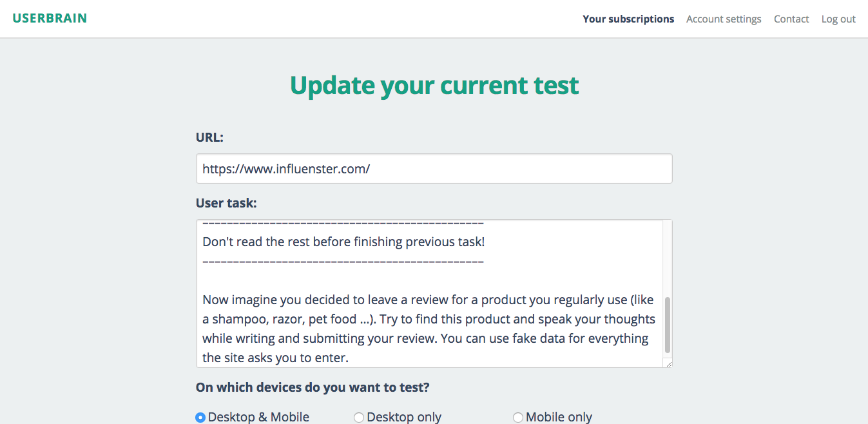Click the USERBRAIN logo
The image size is (868, 424).
click(x=50, y=18)
